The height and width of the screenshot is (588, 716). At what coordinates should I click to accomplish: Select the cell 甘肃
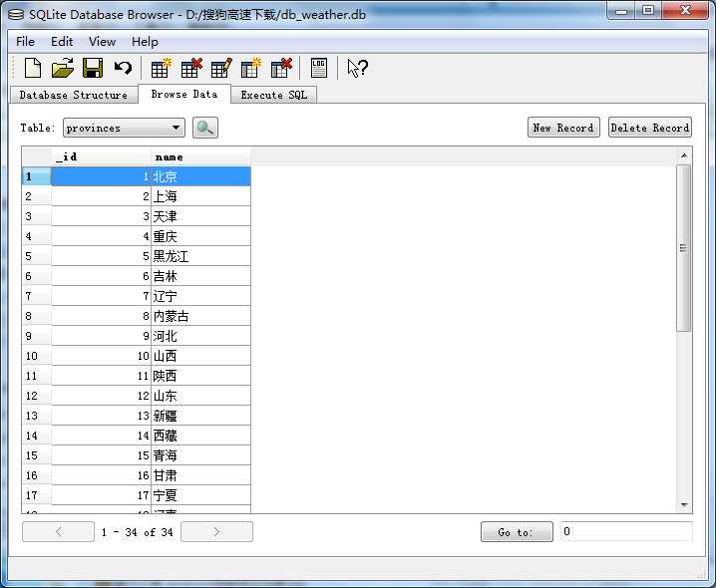coord(200,475)
